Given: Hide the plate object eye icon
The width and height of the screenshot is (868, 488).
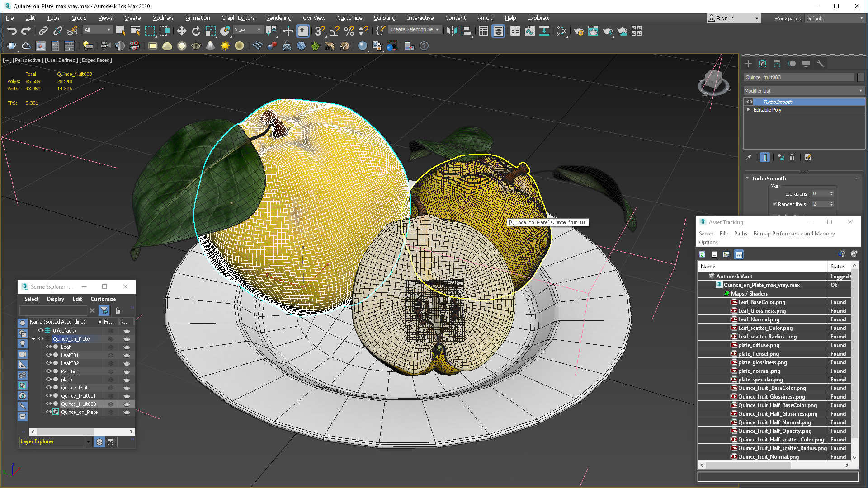Looking at the screenshot, I should [48, 380].
